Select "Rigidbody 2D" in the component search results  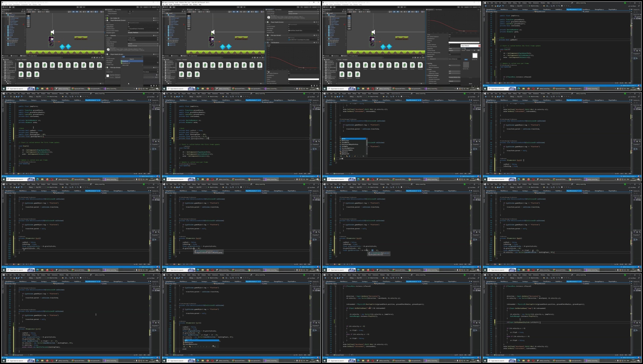(x=132, y=63)
